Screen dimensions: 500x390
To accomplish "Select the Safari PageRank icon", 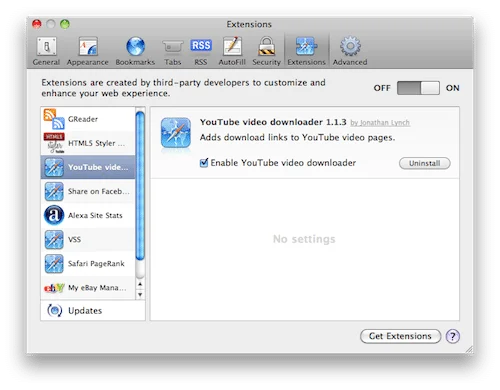I will (54, 264).
